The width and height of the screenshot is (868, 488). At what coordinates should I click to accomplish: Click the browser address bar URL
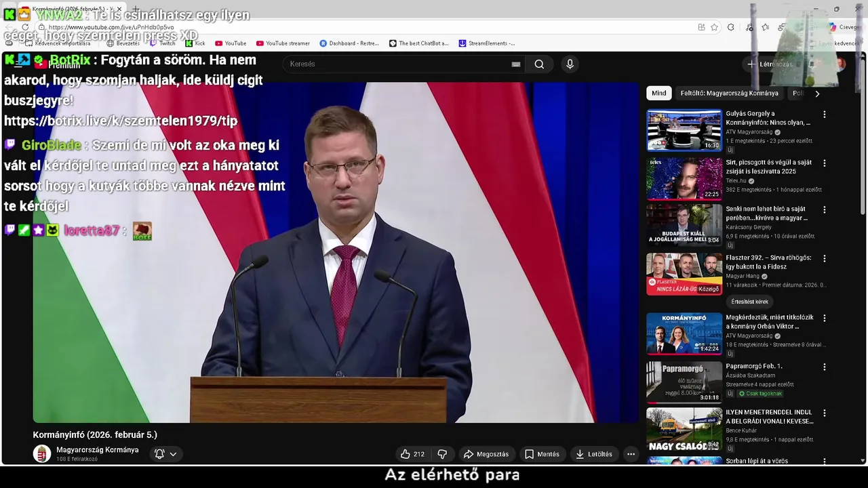tap(111, 27)
